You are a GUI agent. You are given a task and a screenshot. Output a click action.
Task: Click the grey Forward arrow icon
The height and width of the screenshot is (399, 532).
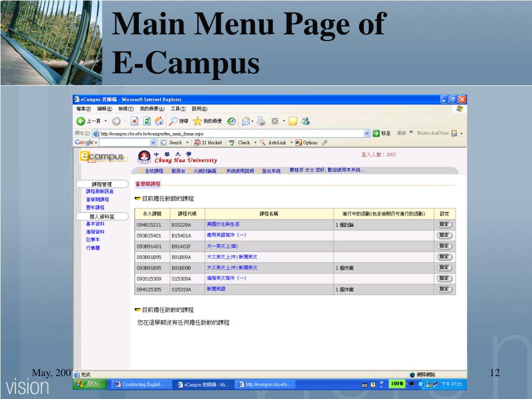click(x=116, y=121)
